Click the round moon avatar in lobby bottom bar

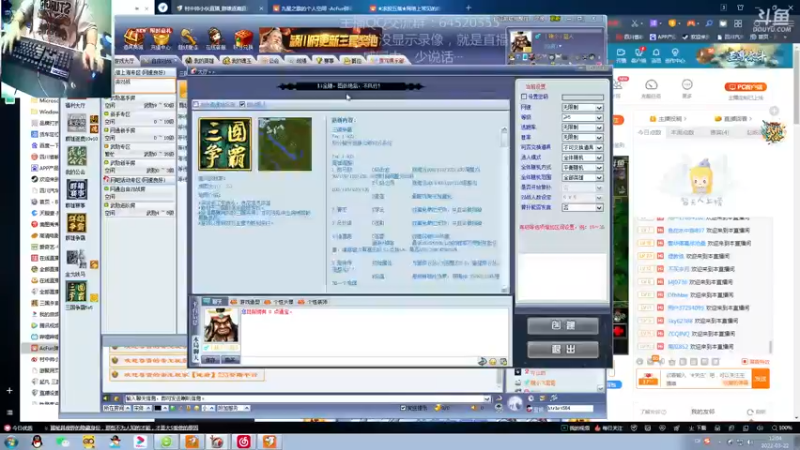tap(515, 404)
